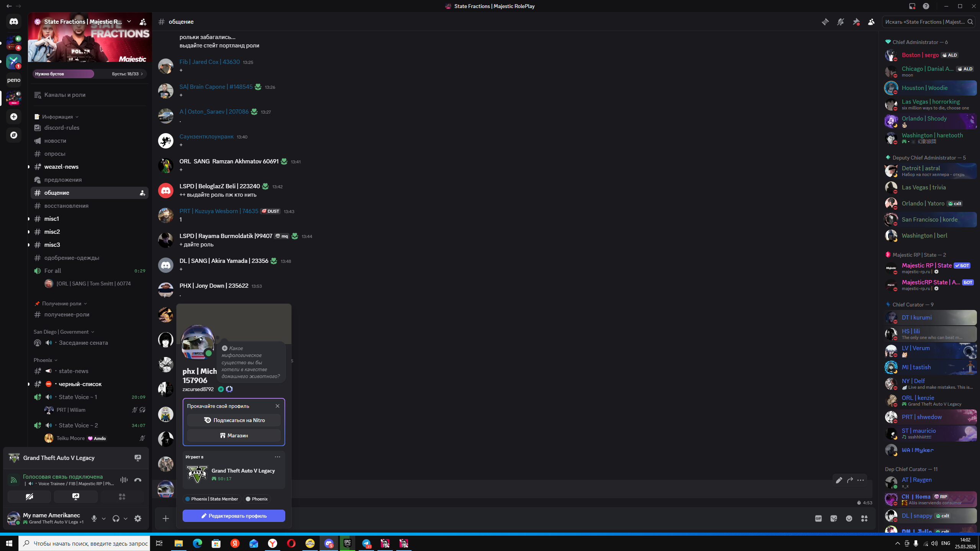The width and height of the screenshot is (980, 551).
Task: Open pinned messages in channel header
Action: tap(856, 22)
